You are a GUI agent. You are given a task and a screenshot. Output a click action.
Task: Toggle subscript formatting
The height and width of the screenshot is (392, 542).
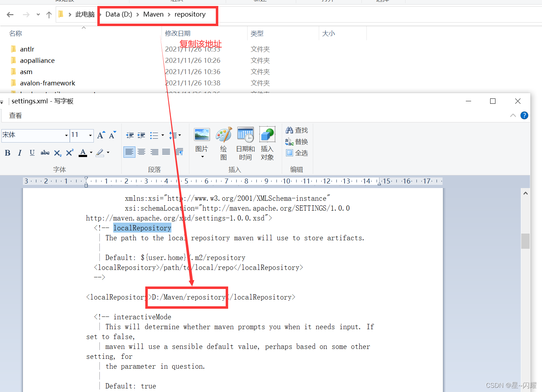coord(58,153)
